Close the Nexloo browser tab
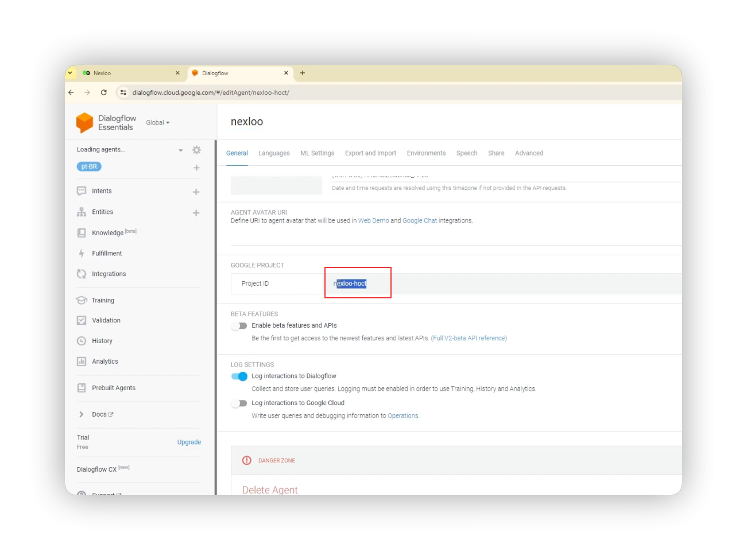 pos(177,73)
